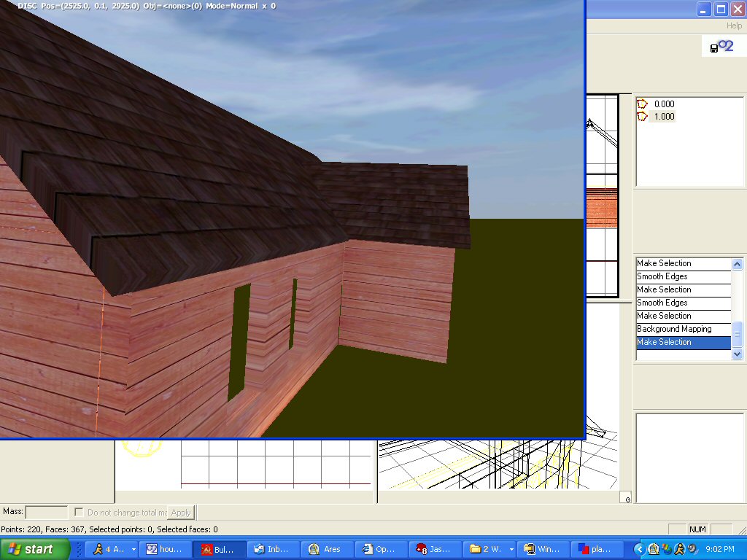This screenshot has width=747, height=560.
Task: Select the 0.000 LOD entry icon
Action: pos(642,104)
